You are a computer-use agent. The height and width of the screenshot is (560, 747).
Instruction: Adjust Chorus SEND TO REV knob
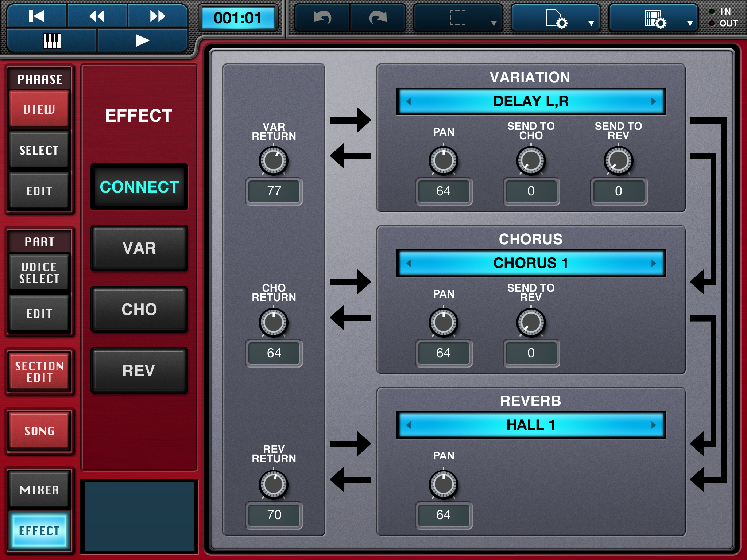[531, 322]
